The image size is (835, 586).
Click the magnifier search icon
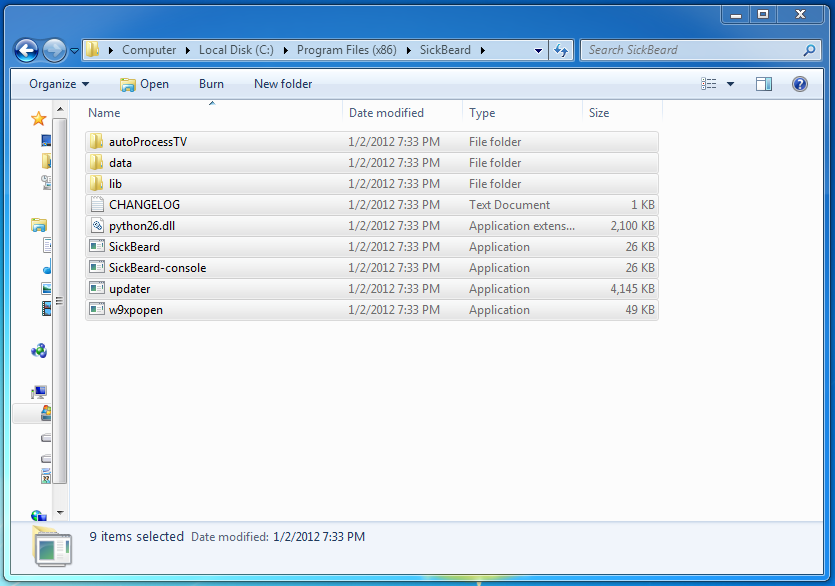[809, 51]
